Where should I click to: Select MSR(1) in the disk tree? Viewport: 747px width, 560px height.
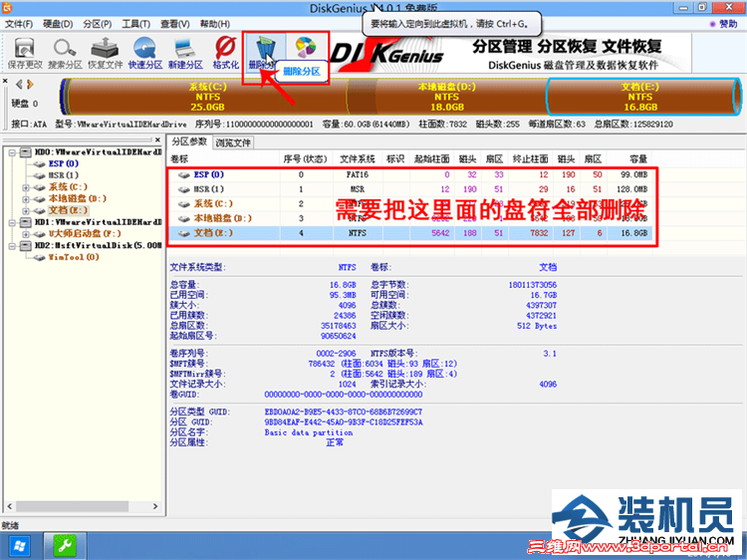coord(64,175)
